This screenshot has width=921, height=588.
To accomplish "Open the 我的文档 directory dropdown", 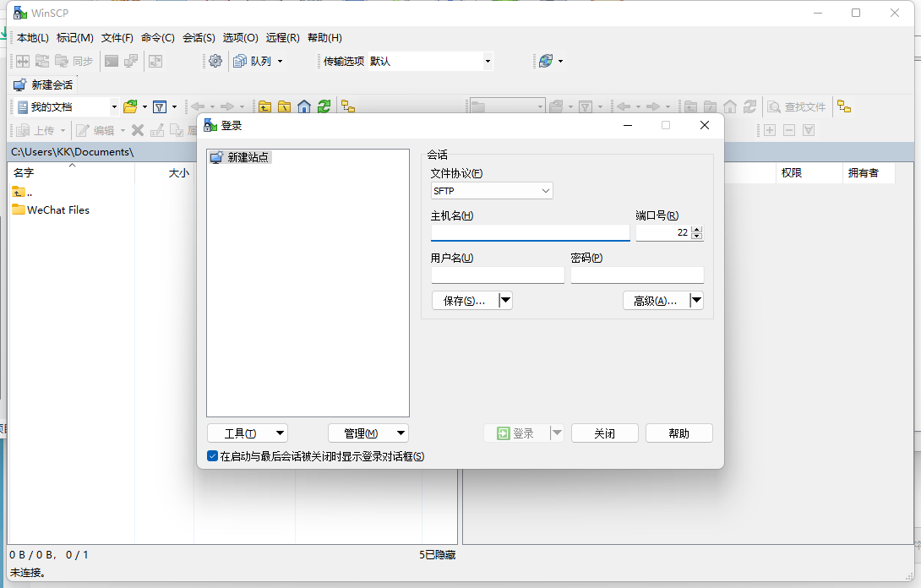I will click(x=113, y=106).
